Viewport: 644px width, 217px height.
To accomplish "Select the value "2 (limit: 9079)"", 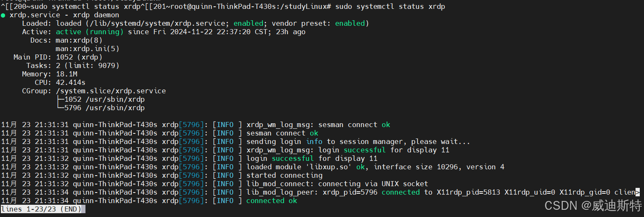I will tap(88, 66).
